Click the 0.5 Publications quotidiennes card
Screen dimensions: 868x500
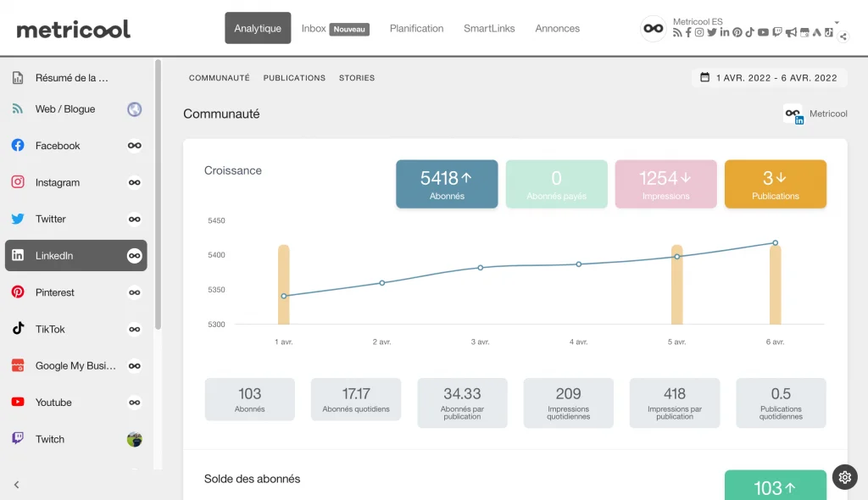pos(781,403)
